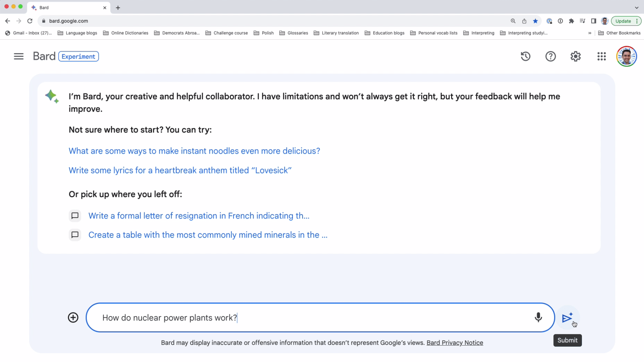Open the Bard Privacy Notice link
Viewport: 644px width, 362px height.
coord(454,343)
